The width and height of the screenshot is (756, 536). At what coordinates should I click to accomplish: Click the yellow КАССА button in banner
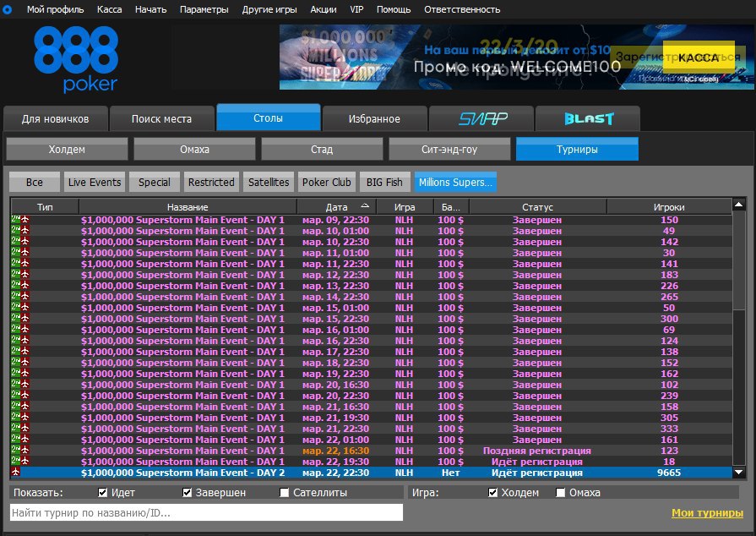(x=699, y=57)
